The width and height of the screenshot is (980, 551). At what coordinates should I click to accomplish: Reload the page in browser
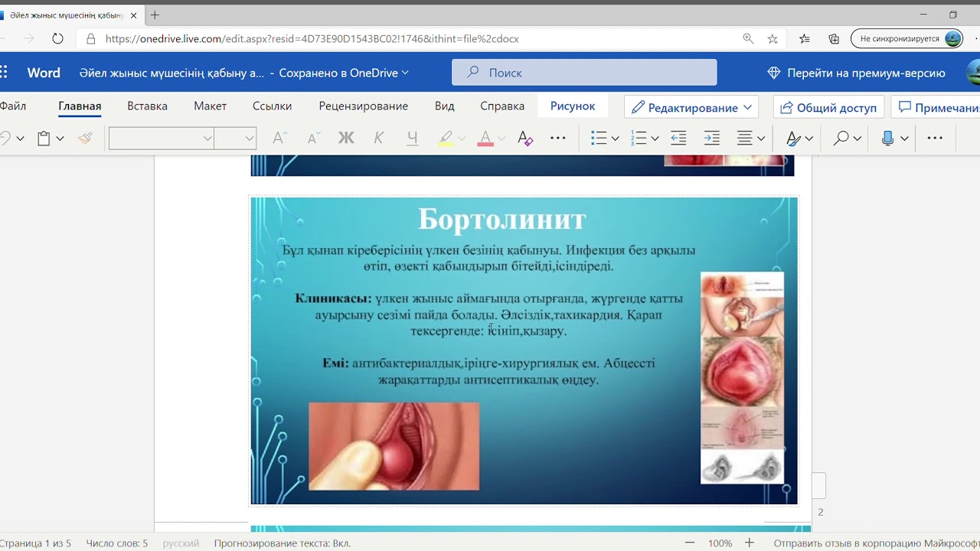click(x=57, y=38)
